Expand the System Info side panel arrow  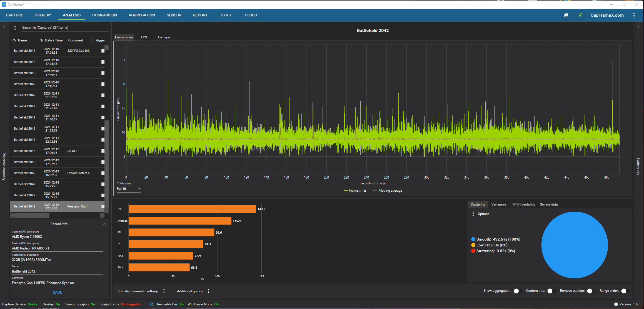[x=638, y=26]
